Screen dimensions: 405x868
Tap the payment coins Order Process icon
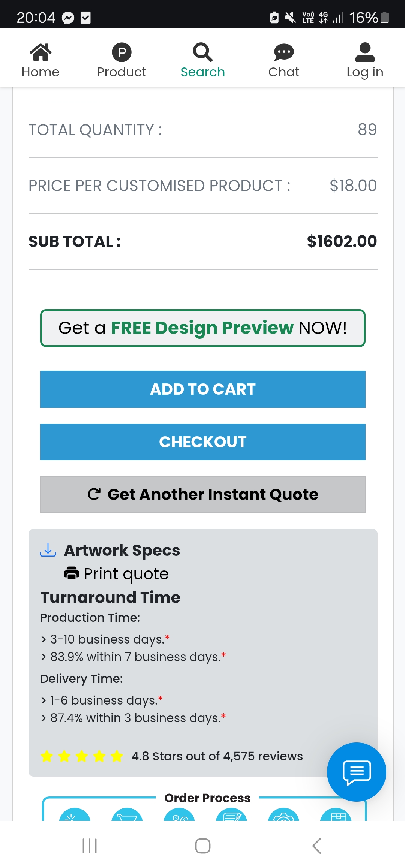(x=179, y=815)
